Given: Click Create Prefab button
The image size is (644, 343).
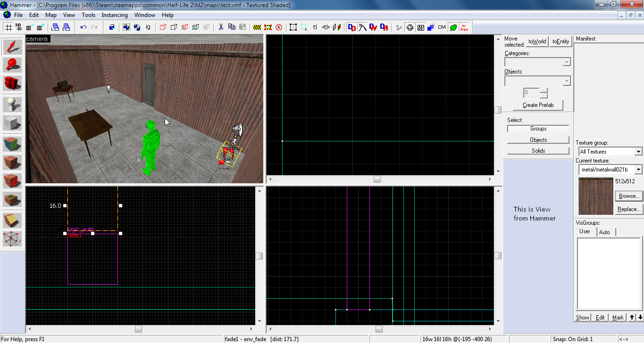Looking at the screenshot, I should click(538, 105).
